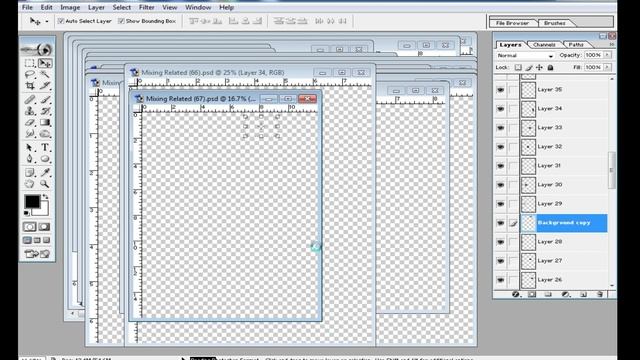This screenshot has width=640, height=360.
Task: Select the Crop tool
Action: (x=29, y=86)
